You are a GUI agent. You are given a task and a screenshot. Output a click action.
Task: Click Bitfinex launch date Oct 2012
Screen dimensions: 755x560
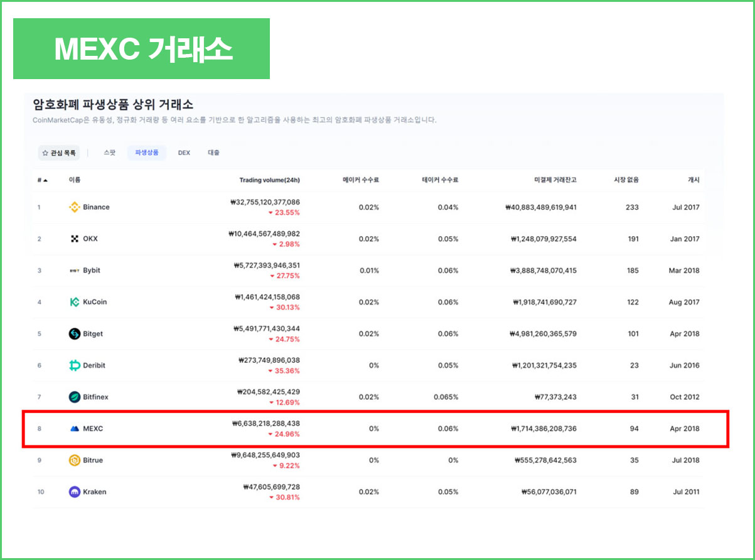[x=685, y=397]
